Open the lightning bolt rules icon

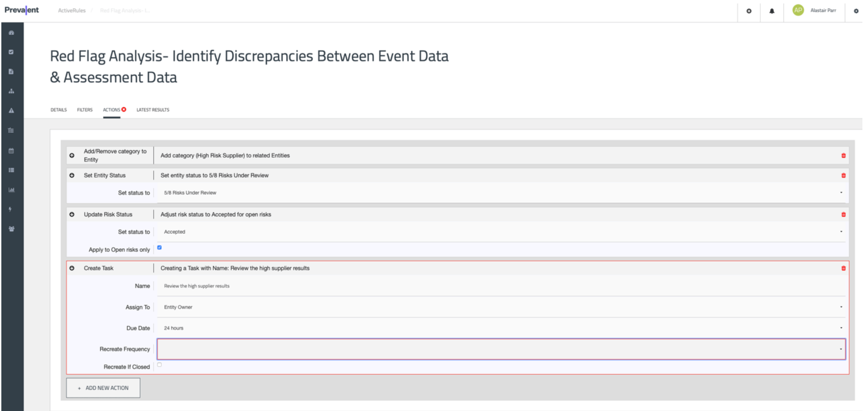(10, 209)
